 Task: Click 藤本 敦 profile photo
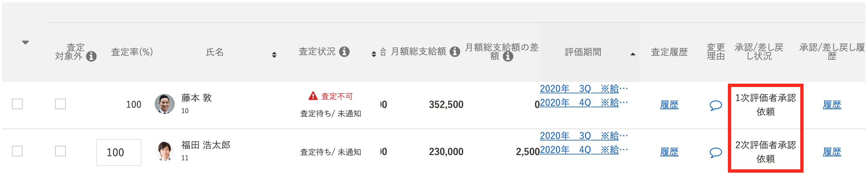(x=164, y=104)
